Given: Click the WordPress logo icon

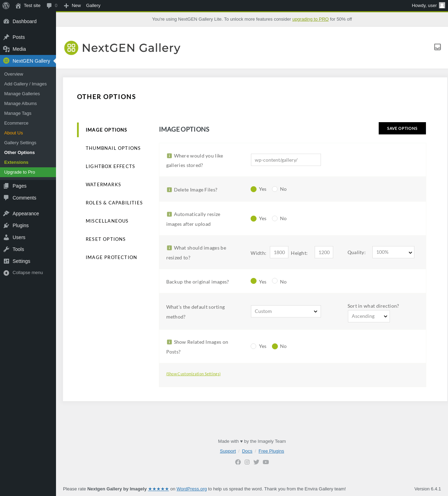Looking at the screenshot, I should 6,6.
